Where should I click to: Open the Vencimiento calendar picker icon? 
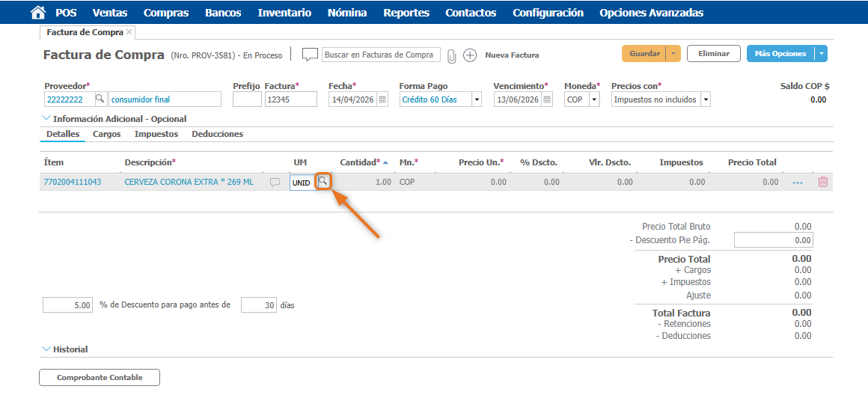click(x=548, y=100)
